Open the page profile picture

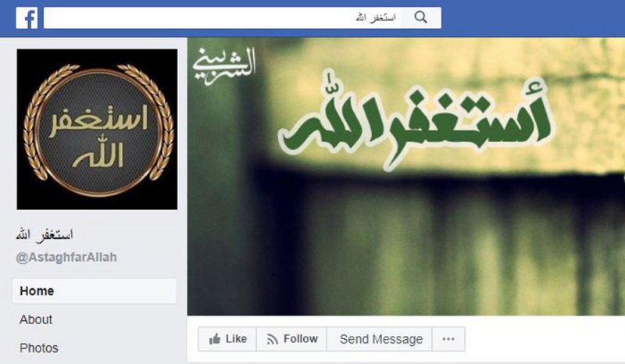click(x=97, y=129)
